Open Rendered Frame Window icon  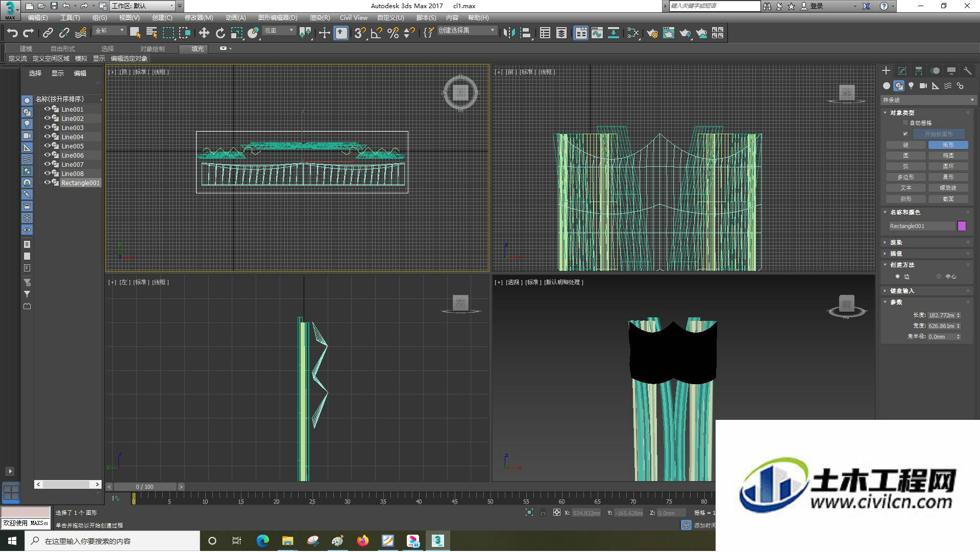tap(668, 33)
